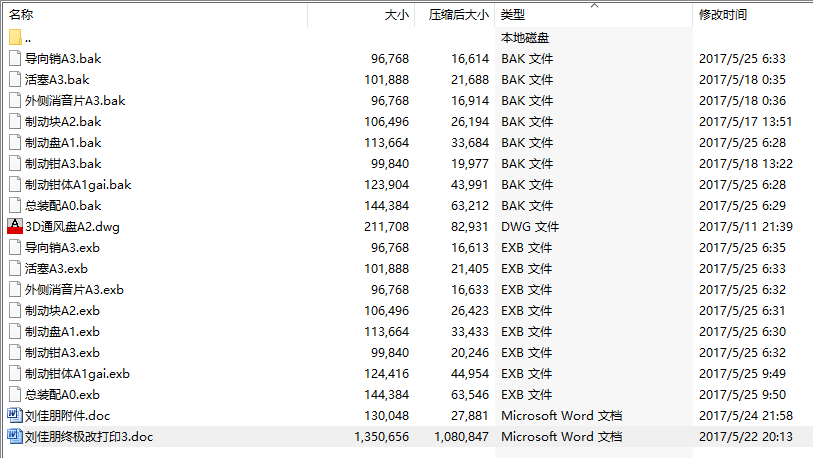Select file name 外侧消音片A3.bak
813x458 pixels.
click(75, 101)
